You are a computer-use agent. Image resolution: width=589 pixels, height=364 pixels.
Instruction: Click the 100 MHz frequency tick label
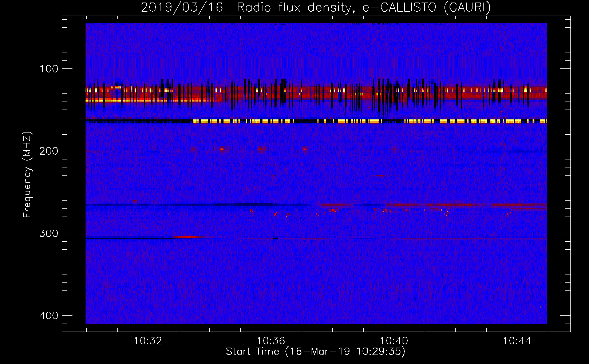coord(49,69)
